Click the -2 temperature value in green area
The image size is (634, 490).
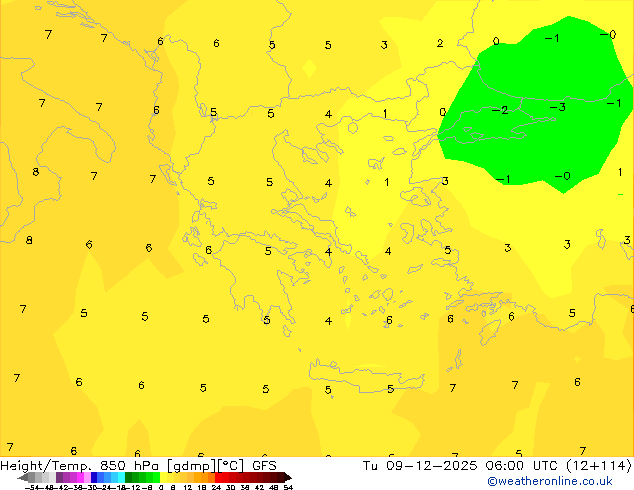point(500,110)
